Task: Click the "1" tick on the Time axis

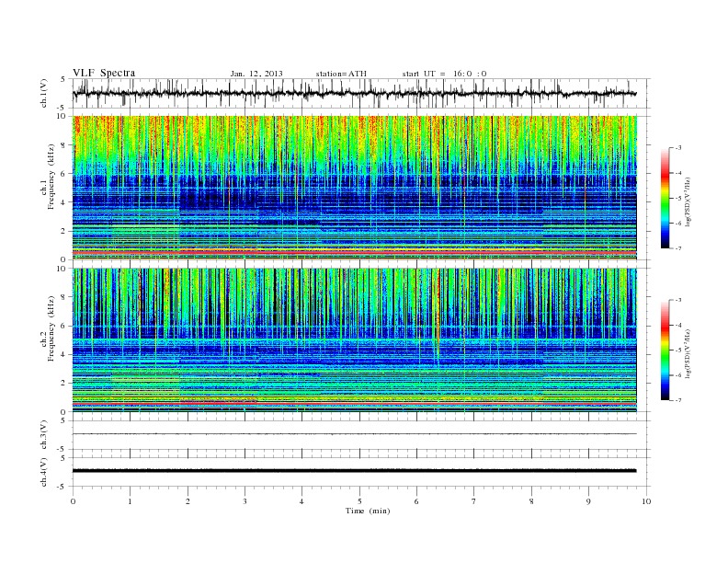Action: click(x=130, y=501)
